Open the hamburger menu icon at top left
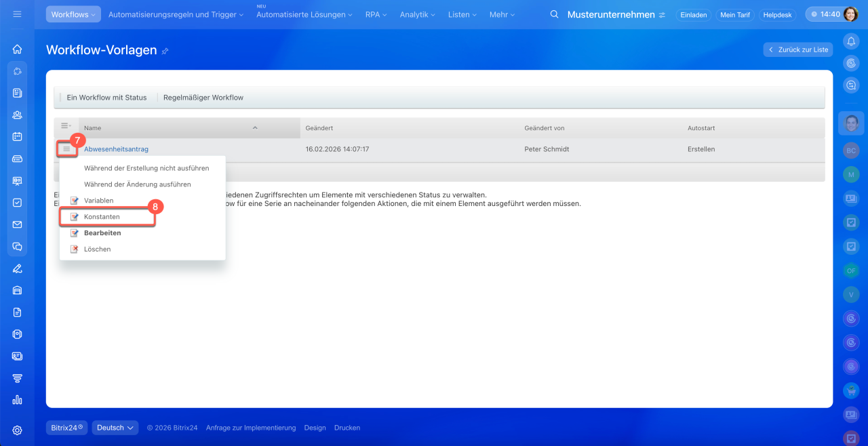The image size is (868, 446). click(17, 14)
